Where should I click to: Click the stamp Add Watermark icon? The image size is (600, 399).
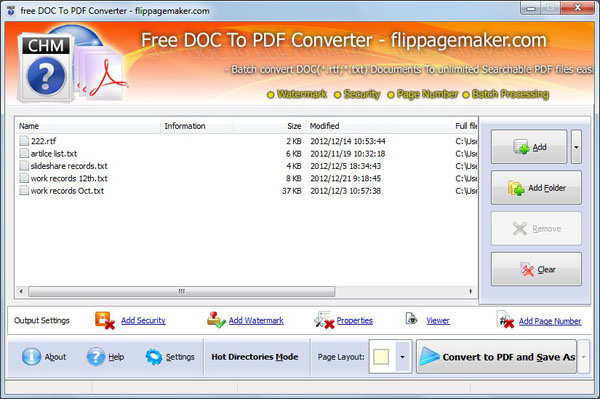coord(216,320)
